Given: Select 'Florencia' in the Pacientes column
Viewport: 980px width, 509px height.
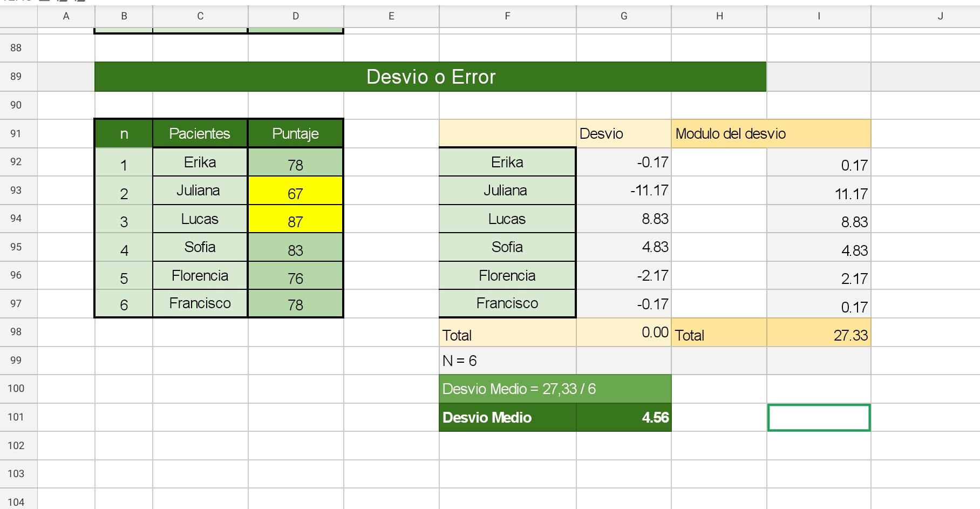Looking at the screenshot, I should 200,276.
